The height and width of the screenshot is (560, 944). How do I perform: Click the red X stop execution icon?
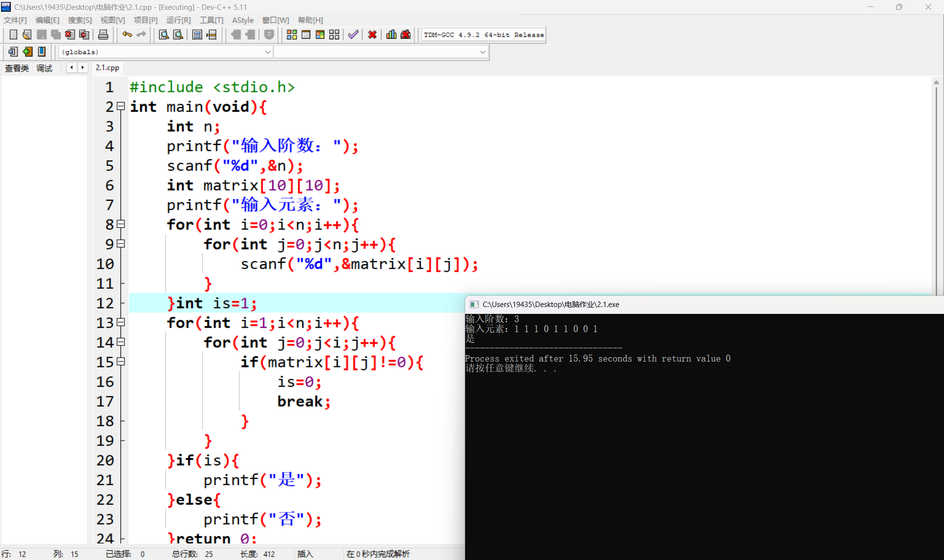click(372, 34)
